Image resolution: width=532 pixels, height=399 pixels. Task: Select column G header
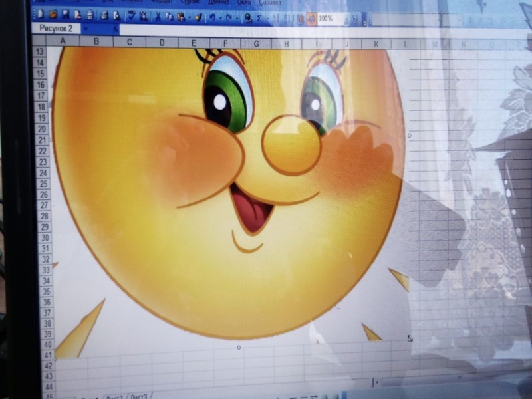(256, 43)
